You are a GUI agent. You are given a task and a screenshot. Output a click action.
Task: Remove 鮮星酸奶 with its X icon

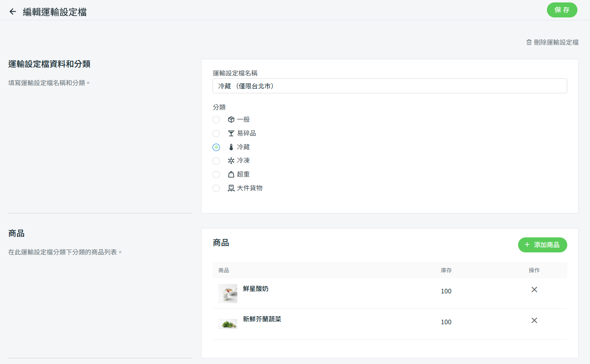[x=534, y=289]
